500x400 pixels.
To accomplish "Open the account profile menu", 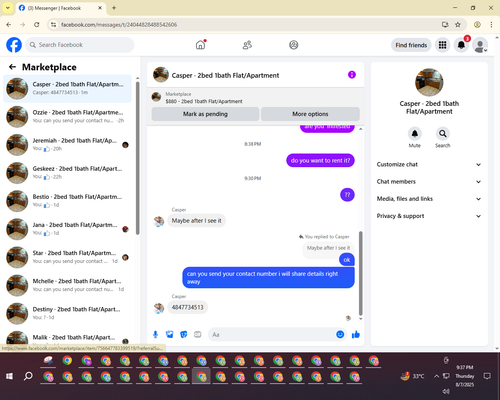I will coord(480,45).
